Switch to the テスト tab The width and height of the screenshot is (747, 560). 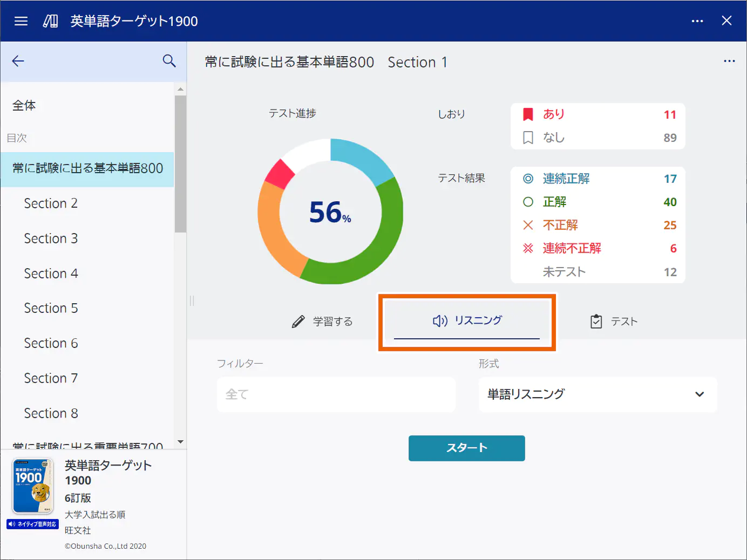pos(614,322)
